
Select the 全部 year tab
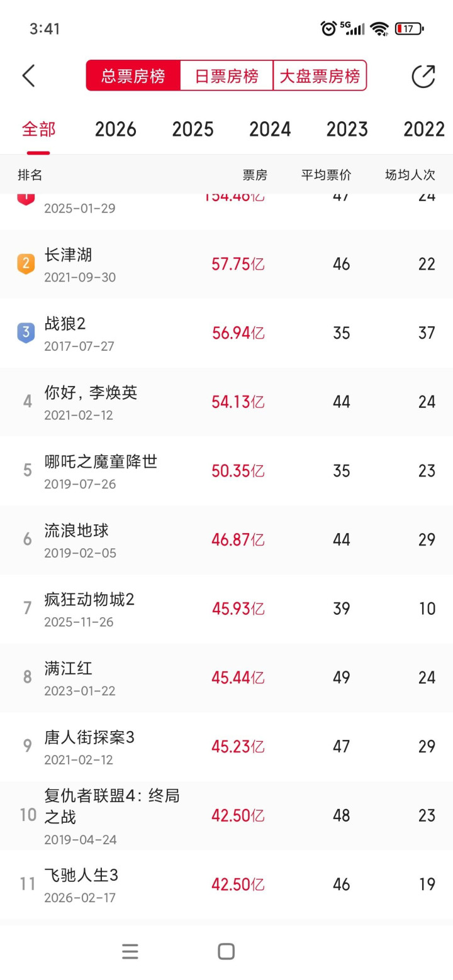pos(38,129)
